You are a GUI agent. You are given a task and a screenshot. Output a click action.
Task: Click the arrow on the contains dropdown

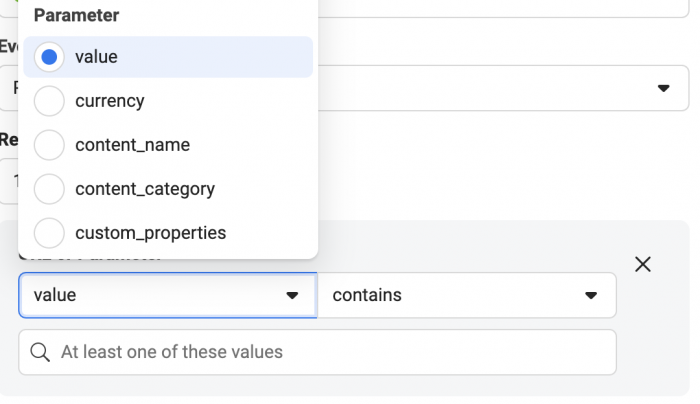pyautogui.click(x=591, y=295)
